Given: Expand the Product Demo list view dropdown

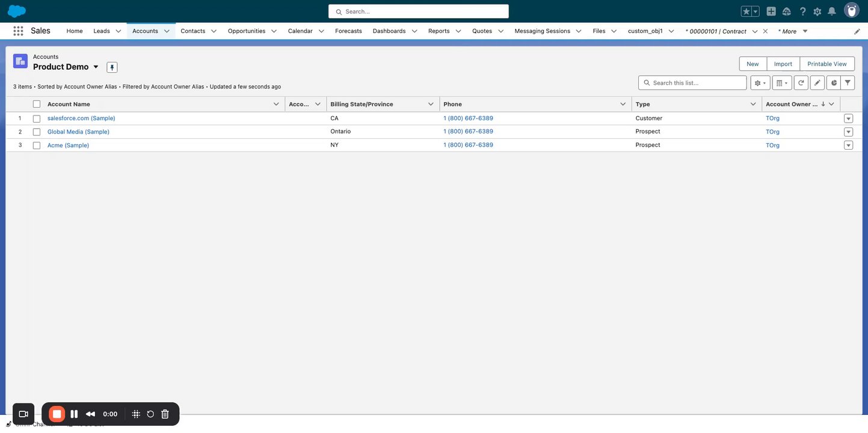Looking at the screenshot, I should tap(96, 67).
